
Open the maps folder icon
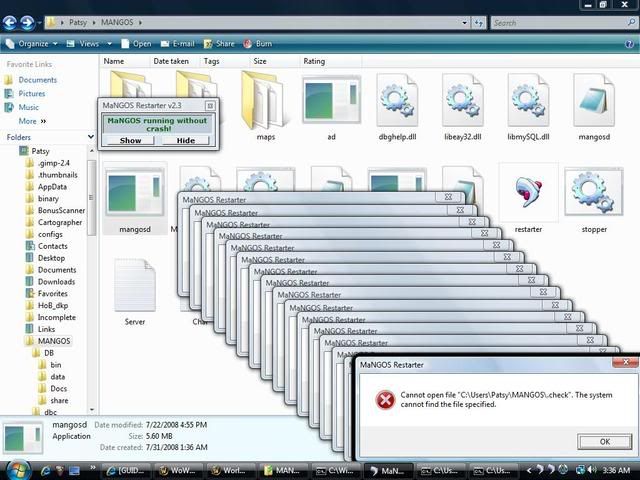coord(265,100)
